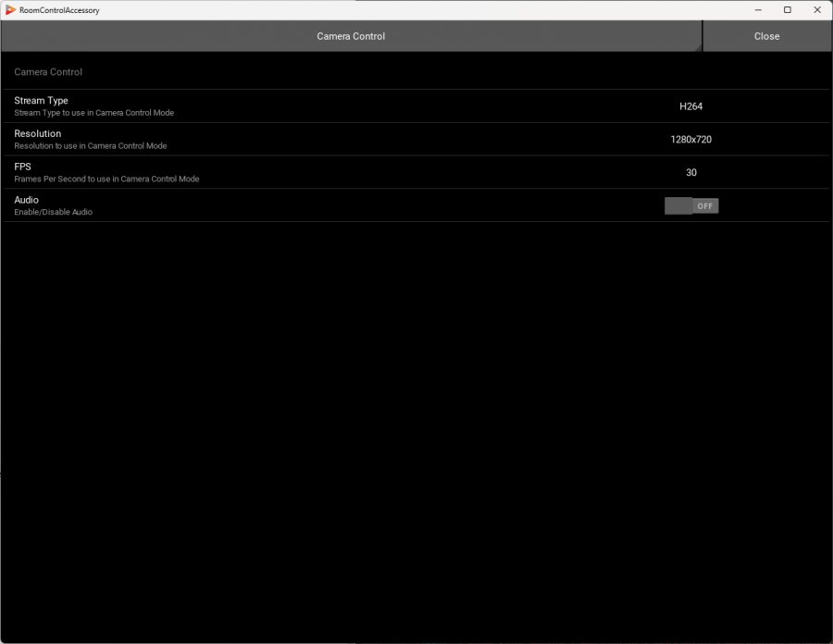The height and width of the screenshot is (644, 833).
Task: Click the Resolution description line
Action: [90, 146]
